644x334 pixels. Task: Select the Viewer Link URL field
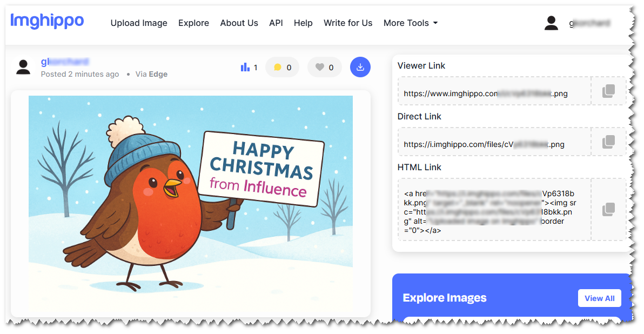pyautogui.click(x=494, y=91)
